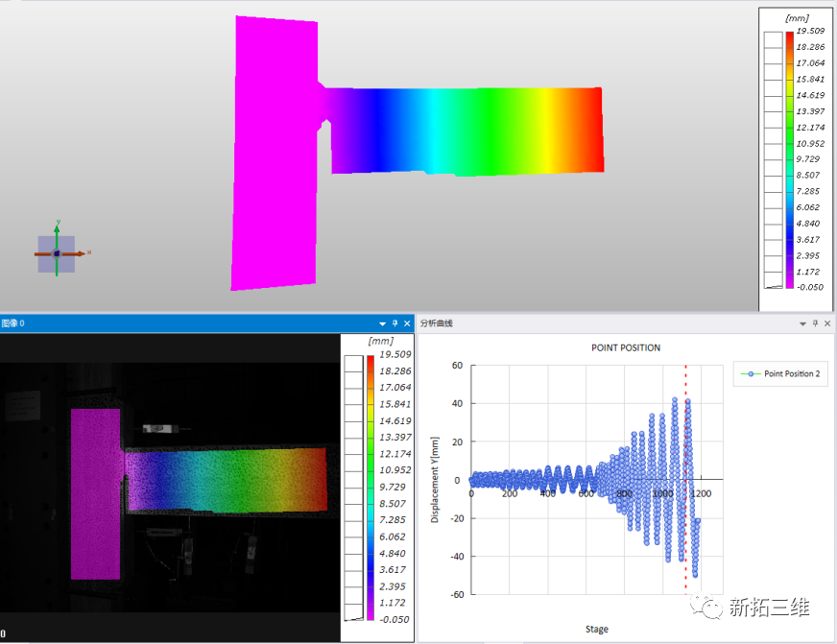Click the 1.172 value in image legend
The image size is (837, 644).
click(393, 603)
